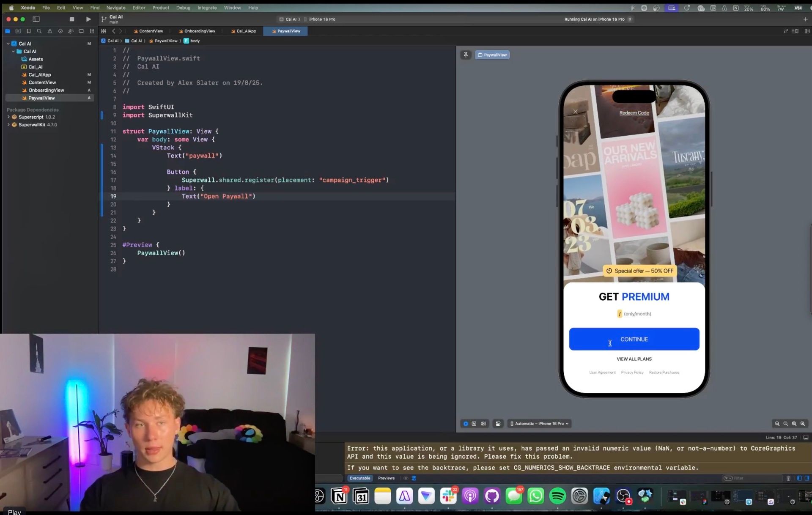Click the zoom-out magnifier in preview canvas
Screen dimensions: 812x515
[777, 424]
